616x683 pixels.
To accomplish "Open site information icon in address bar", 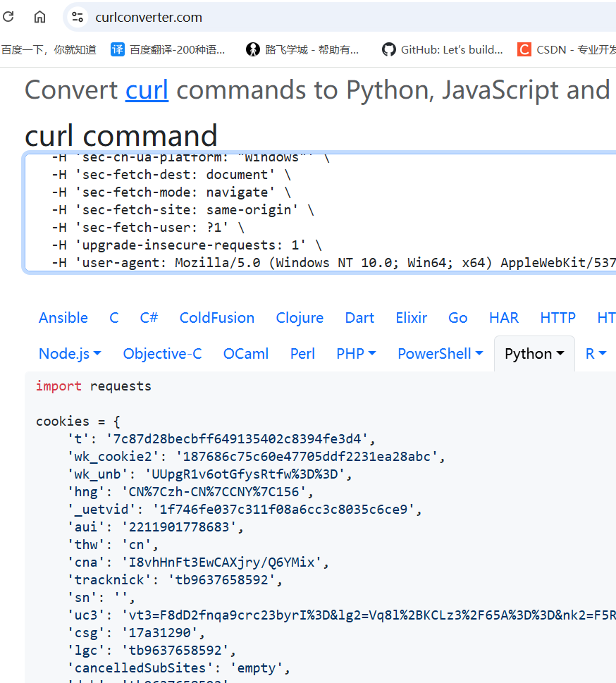I will point(78,17).
